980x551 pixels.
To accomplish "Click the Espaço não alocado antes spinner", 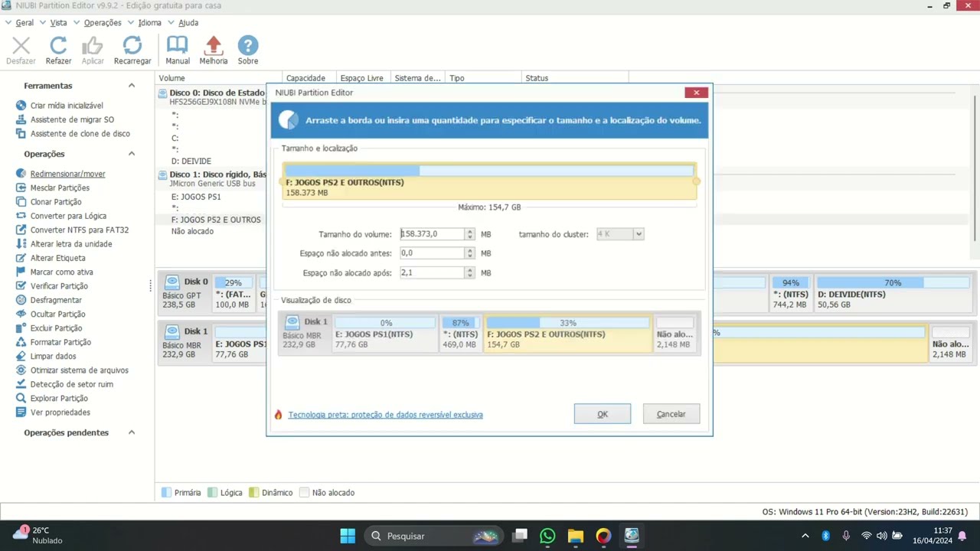I will (470, 253).
